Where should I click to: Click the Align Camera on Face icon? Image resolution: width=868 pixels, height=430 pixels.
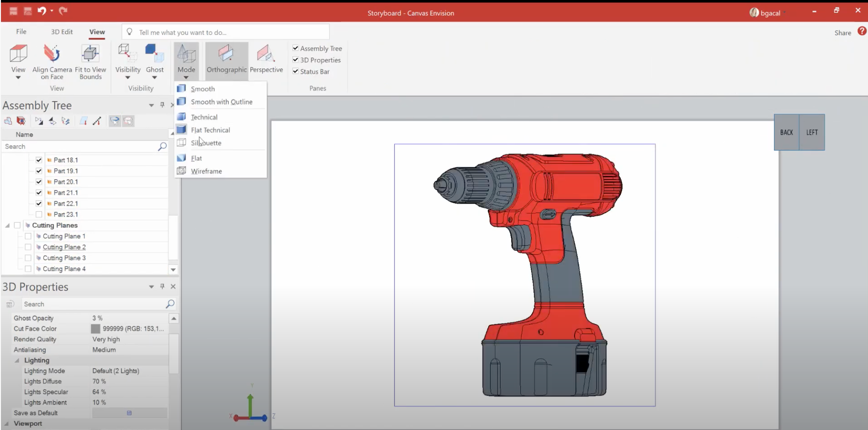pyautogui.click(x=52, y=54)
